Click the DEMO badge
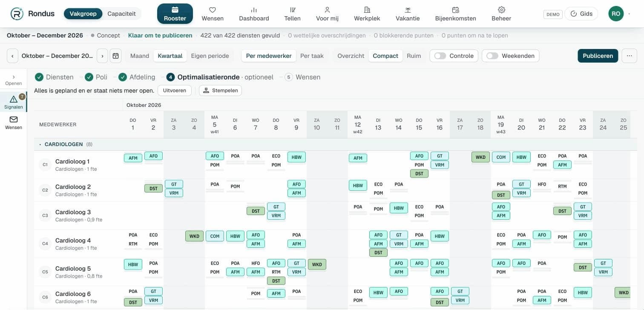 pos(553,14)
